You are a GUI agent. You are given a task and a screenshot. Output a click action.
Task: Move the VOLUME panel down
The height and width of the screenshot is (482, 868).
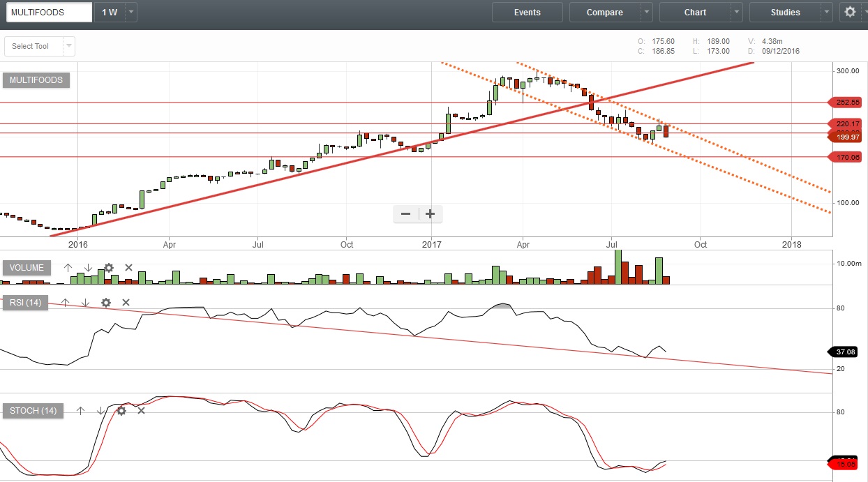[x=88, y=268]
